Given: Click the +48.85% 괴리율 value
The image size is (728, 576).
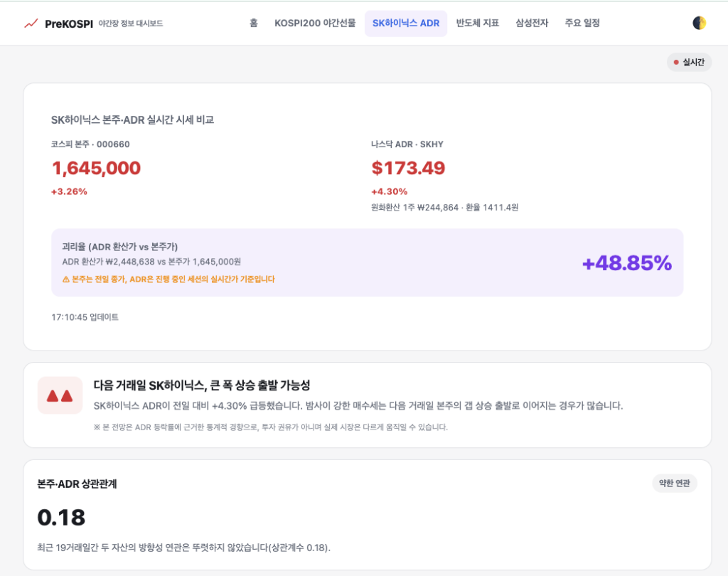Looking at the screenshot, I should 627,263.
